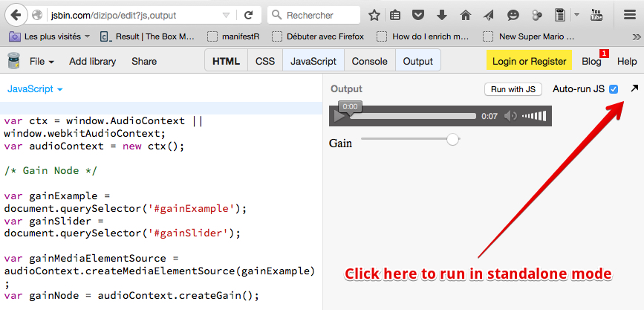Play the audio with the play button
This screenshot has width=644, height=310.
coord(339,117)
